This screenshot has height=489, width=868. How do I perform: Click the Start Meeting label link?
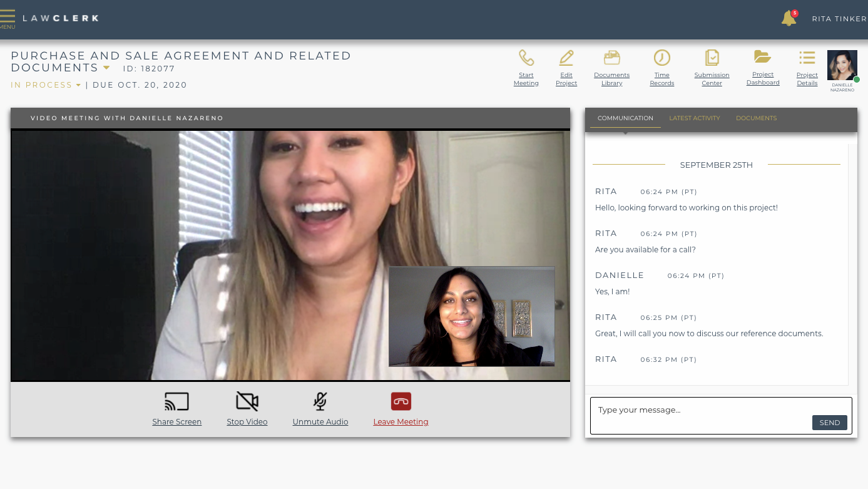click(526, 79)
